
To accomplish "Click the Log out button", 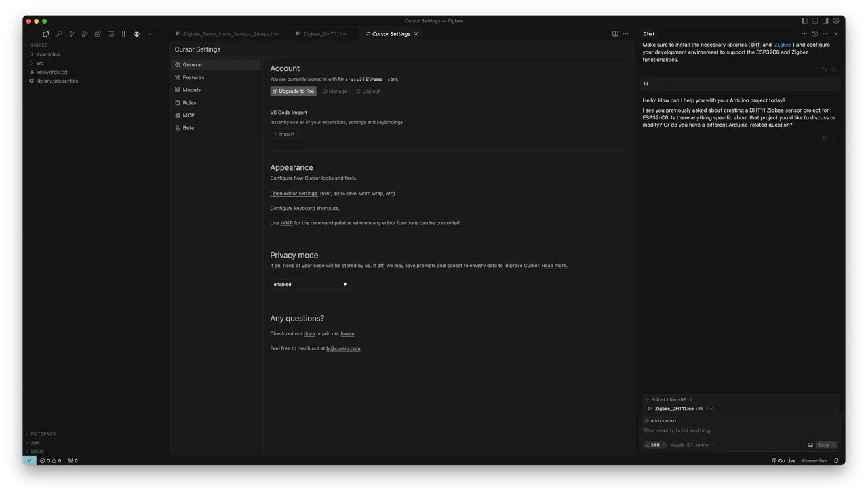I will pyautogui.click(x=368, y=91).
